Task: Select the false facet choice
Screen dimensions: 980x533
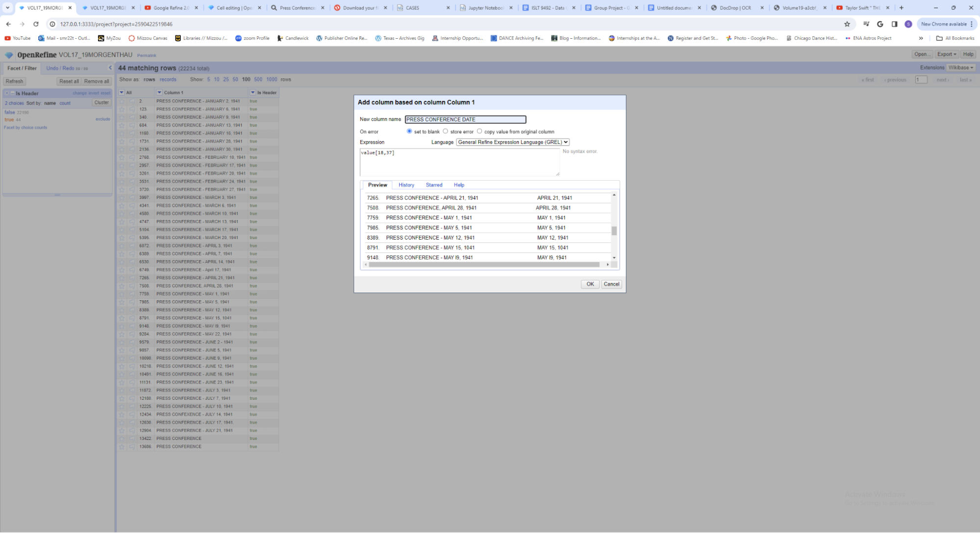Action: click(x=10, y=112)
